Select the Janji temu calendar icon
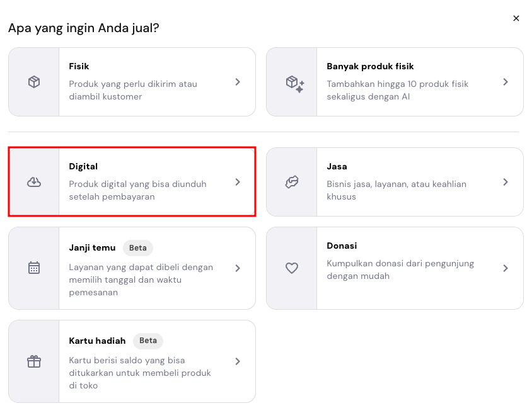This screenshot has height=413, width=532. click(33, 268)
